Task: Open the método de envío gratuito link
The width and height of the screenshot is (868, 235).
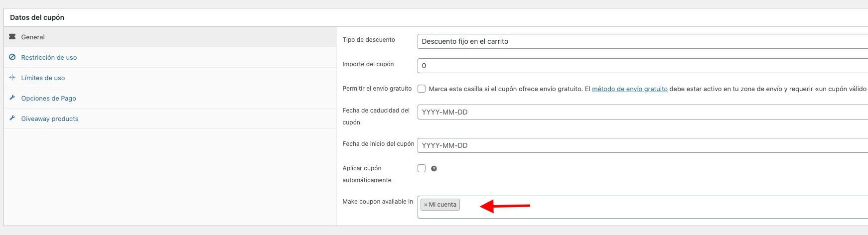Action: coord(630,89)
